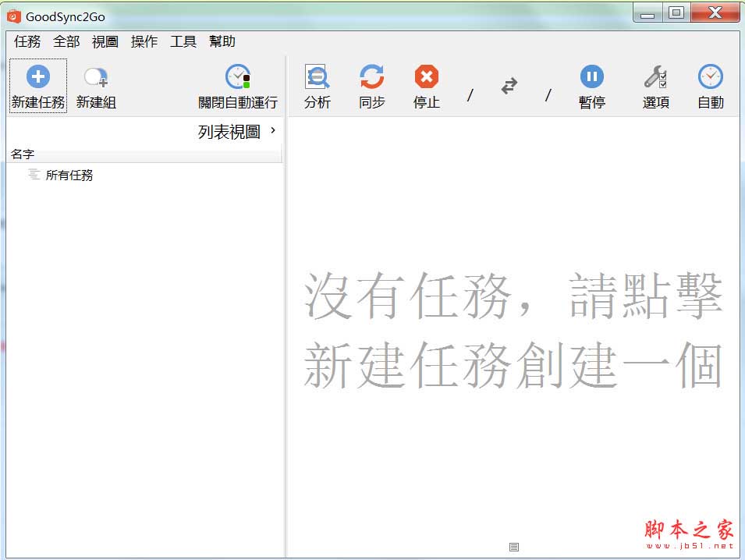Screen dimensions: 745x560
Task: Click the 新建任務 plus icon
Action: (37, 76)
